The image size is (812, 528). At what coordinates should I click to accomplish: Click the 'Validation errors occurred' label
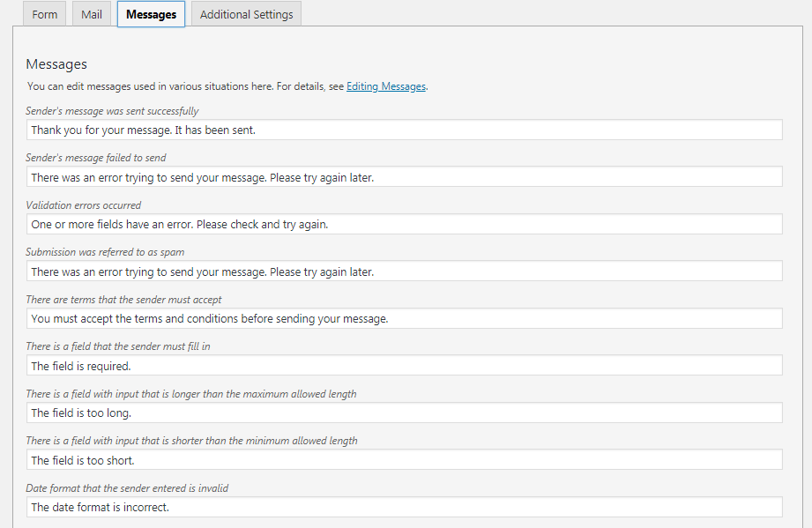coord(84,205)
